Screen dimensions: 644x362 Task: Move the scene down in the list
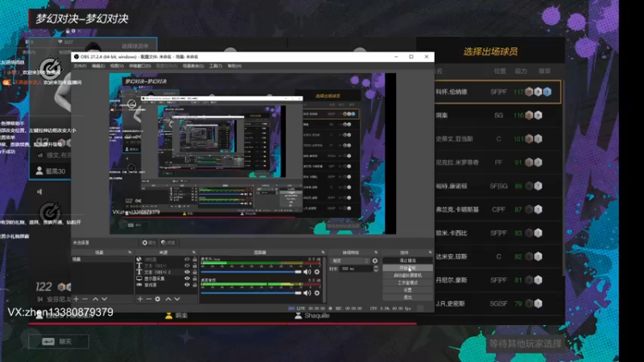click(105, 299)
